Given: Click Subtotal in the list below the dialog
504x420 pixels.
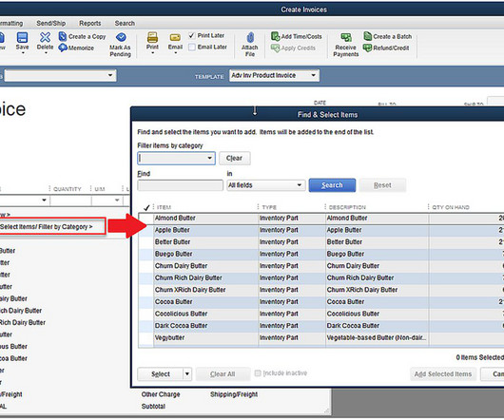Looking at the screenshot, I should click(153, 407).
